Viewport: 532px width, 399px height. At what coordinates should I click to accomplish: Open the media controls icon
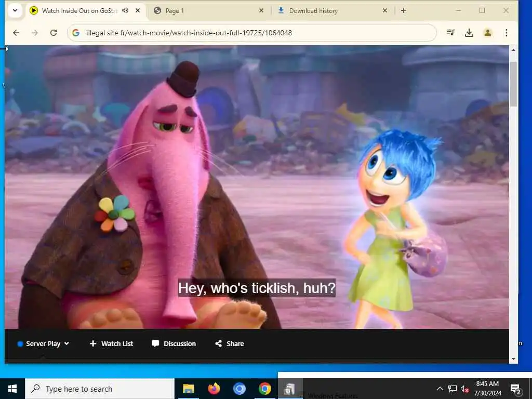point(450,33)
